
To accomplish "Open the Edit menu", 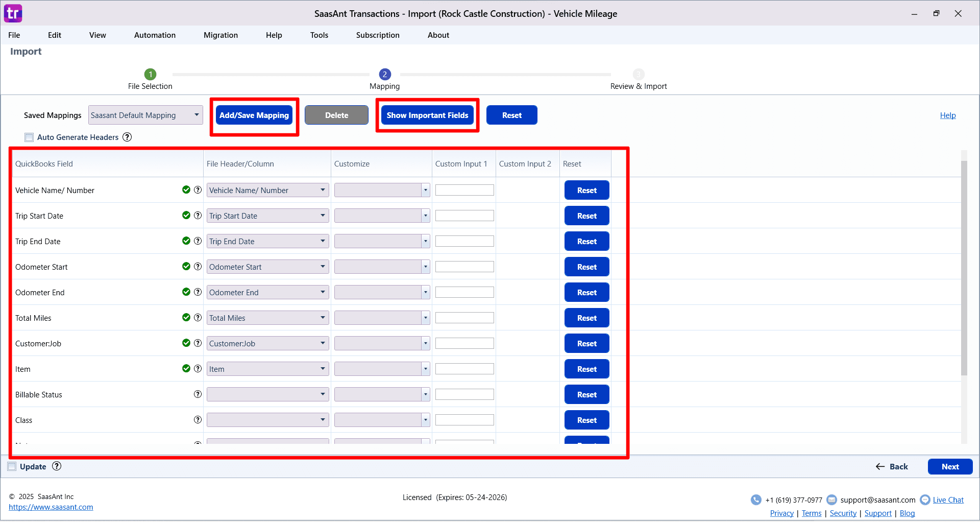I will point(55,35).
